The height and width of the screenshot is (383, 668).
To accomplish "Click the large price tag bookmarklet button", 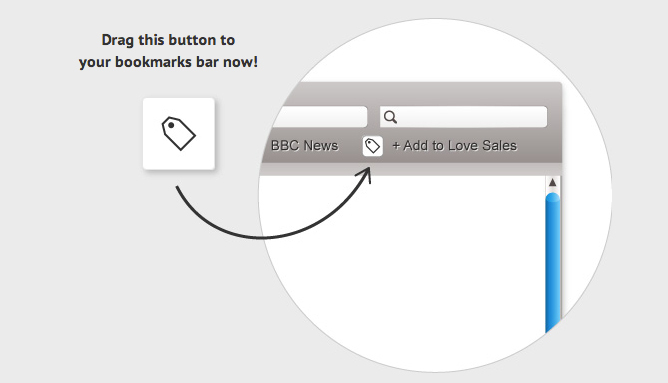I will tap(179, 134).
